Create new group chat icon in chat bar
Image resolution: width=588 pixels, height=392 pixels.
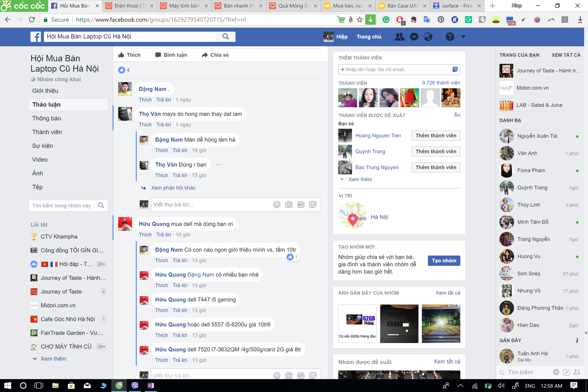(x=577, y=372)
